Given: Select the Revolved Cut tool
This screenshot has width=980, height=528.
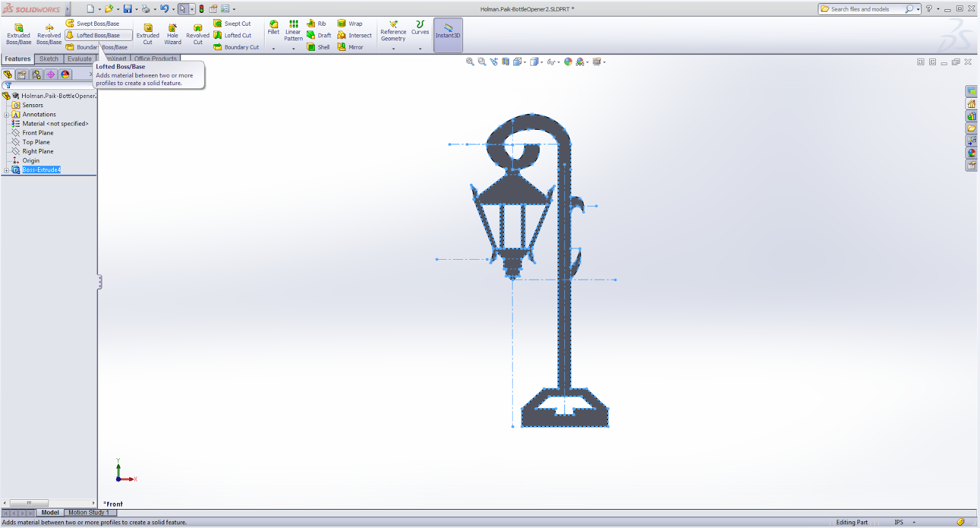Looking at the screenshot, I should coord(198,34).
